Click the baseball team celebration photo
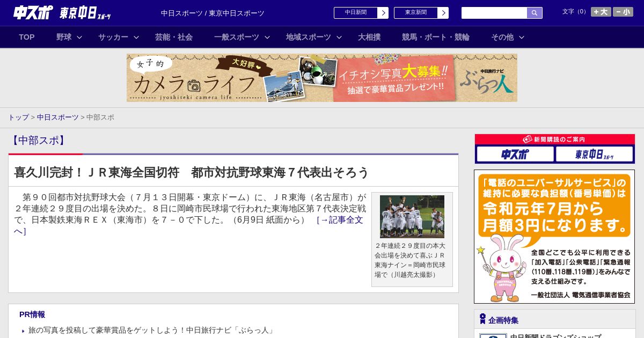This screenshot has width=644, height=338. [412, 217]
